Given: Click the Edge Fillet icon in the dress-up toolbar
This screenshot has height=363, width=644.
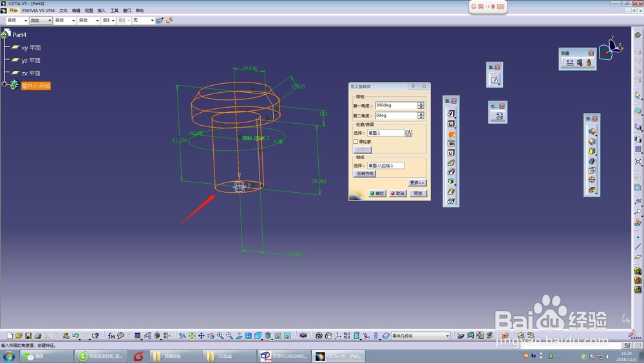Looking at the screenshot, I should [x=592, y=132].
